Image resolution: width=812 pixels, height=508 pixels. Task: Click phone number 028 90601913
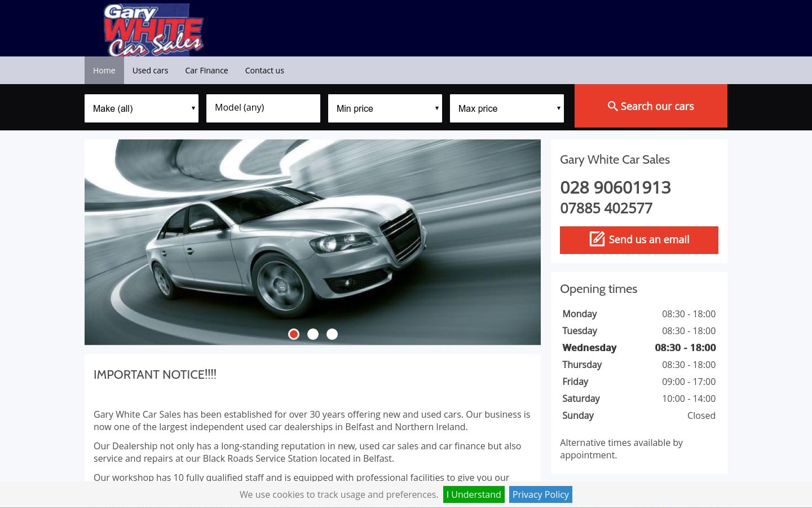click(x=615, y=187)
